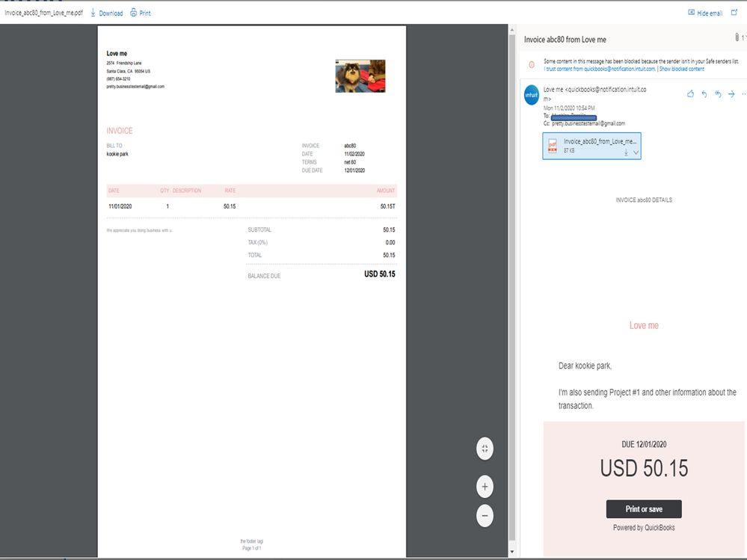The height and width of the screenshot is (560, 747).
Task: Forward the email using the forward arrow
Action: (x=731, y=93)
